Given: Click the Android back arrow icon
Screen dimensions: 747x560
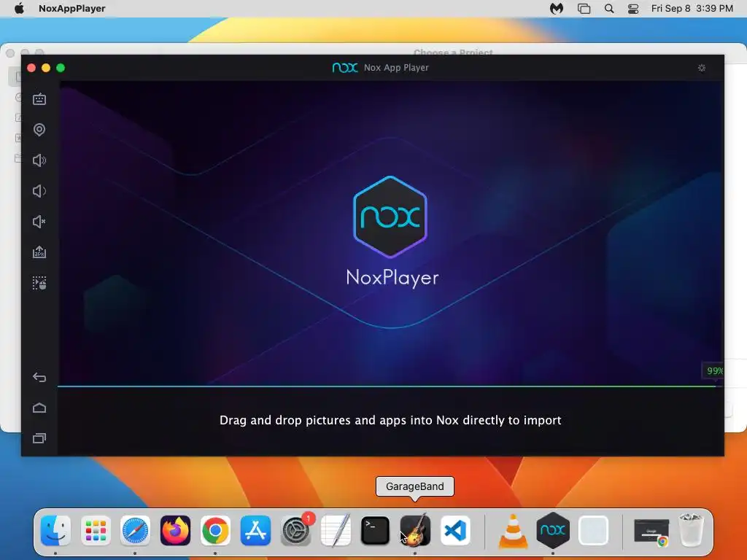Looking at the screenshot, I should pyautogui.click(x=39, y=378).
